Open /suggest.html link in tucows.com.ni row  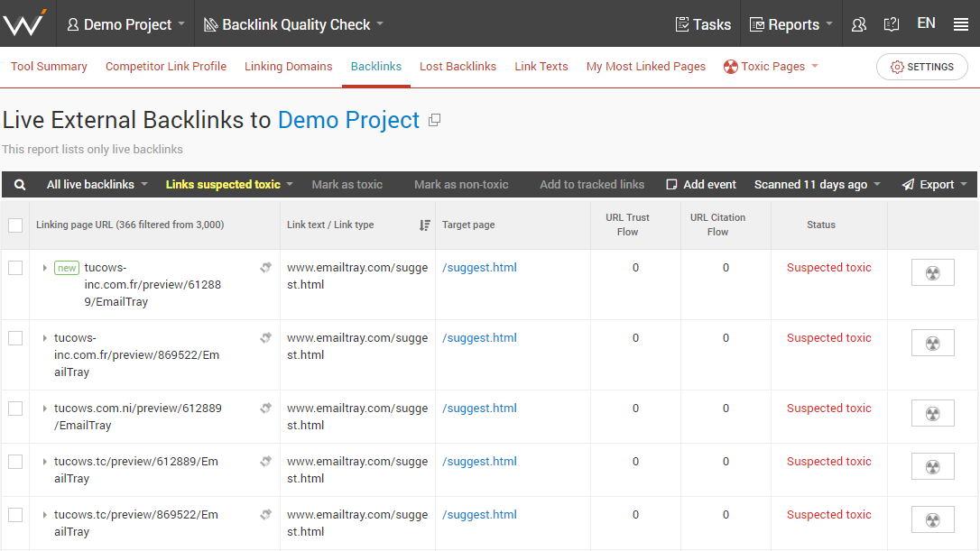pyautogui.click(x=479, y=408)
